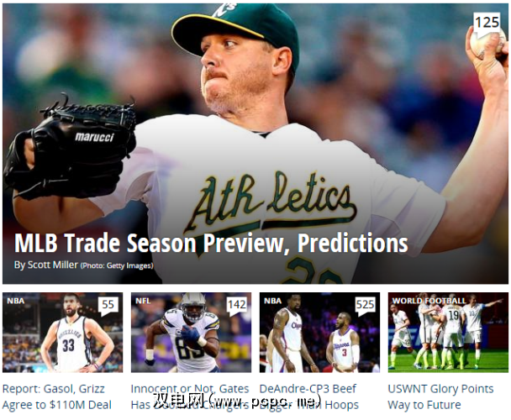Open the Gasol, Grizz $110M deal article link
This screenshot has width=511, height=420.
point(56,396)
